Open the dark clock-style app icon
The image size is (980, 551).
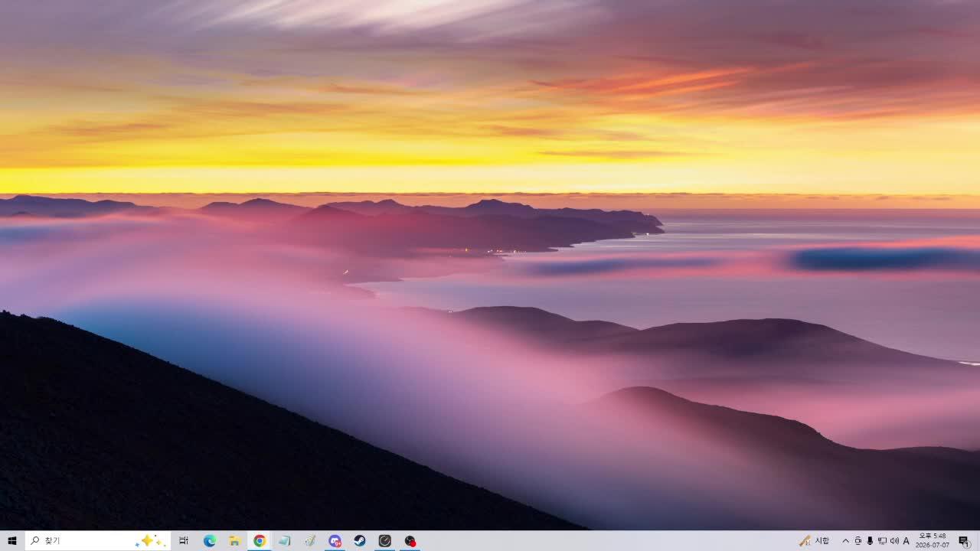point(385,540)
